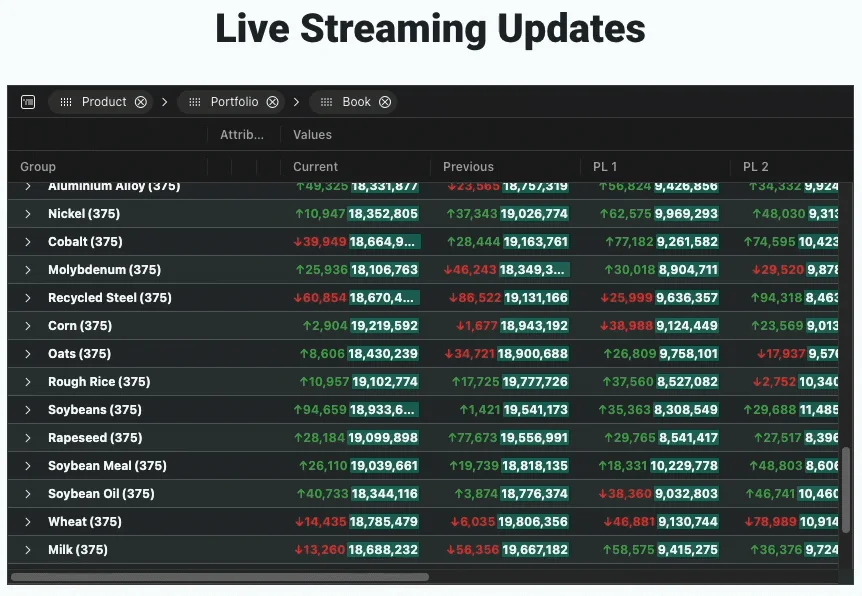Click the Group column header
The image size is (862, 596).
[x=38, y=167]
